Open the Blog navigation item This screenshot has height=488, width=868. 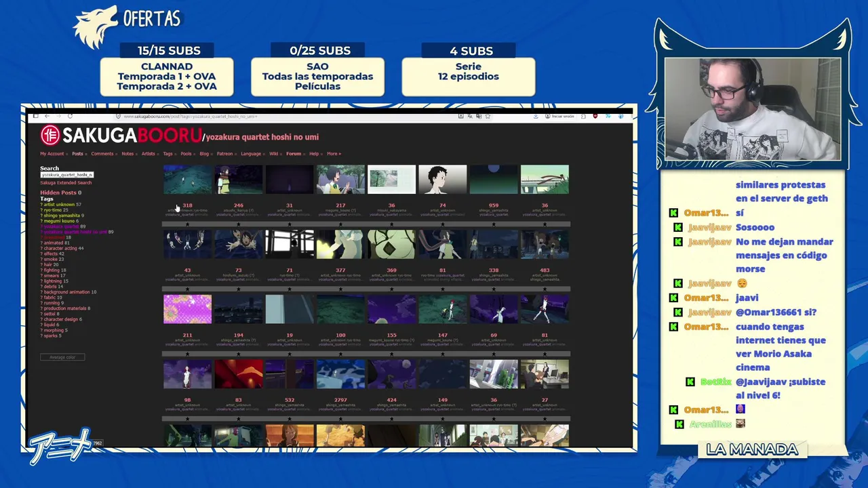(204, 154)
